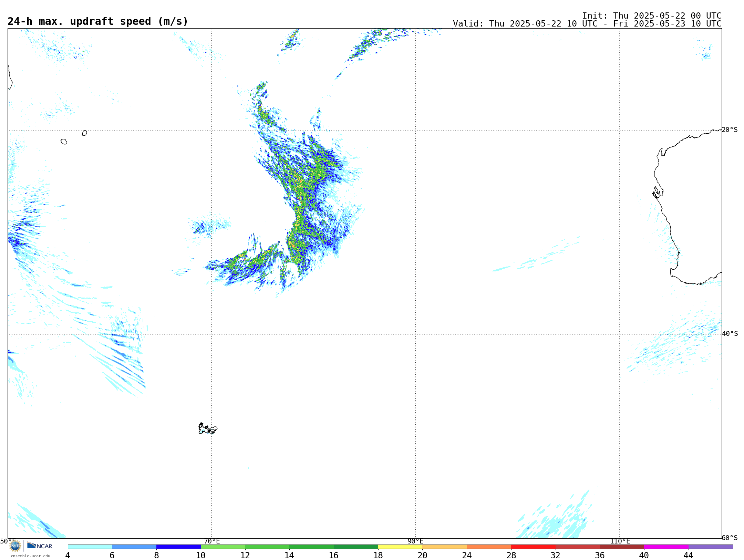Click colorbar tick label '8'
This screenshot has height=560, width=744.
pos(156,556)
